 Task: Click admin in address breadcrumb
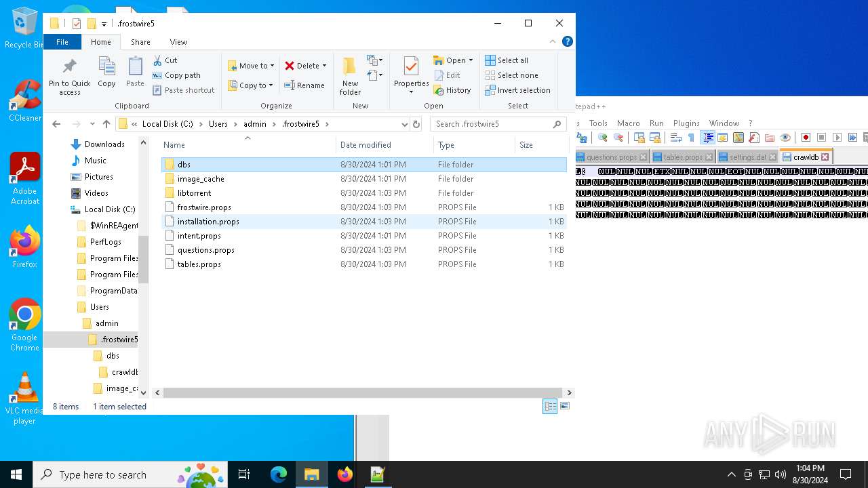[x=255, y=124]
